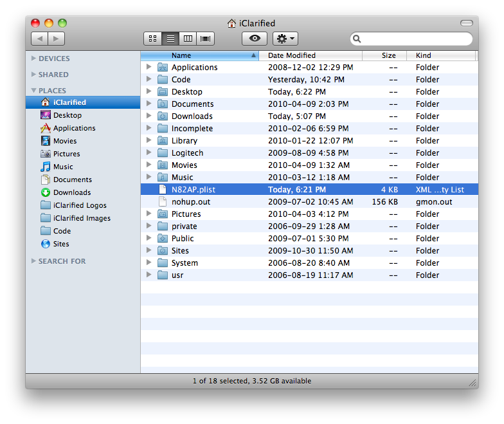Click the Pictures camera icon in sidebar
This screenshot has width=504, height=424.
tap(46, 154)
